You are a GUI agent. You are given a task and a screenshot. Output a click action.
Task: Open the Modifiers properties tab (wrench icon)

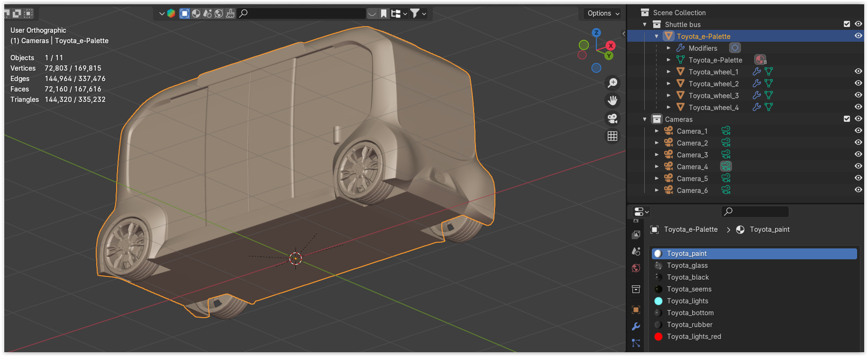636,327
